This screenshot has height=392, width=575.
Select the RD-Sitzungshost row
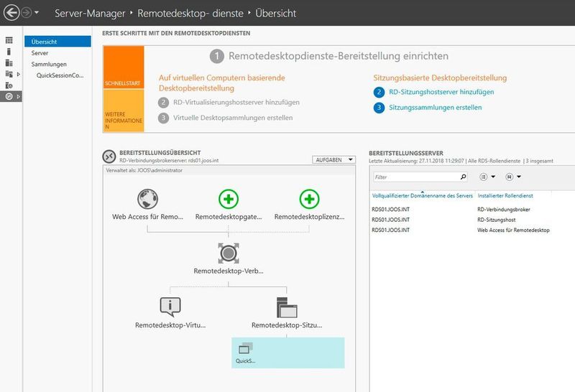[472, 220]
